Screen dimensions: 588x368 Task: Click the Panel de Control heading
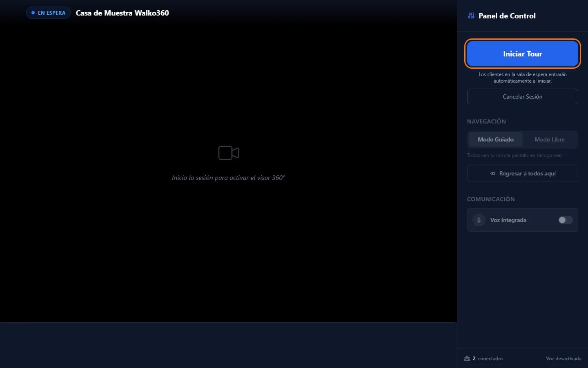(x=507, y=16)
